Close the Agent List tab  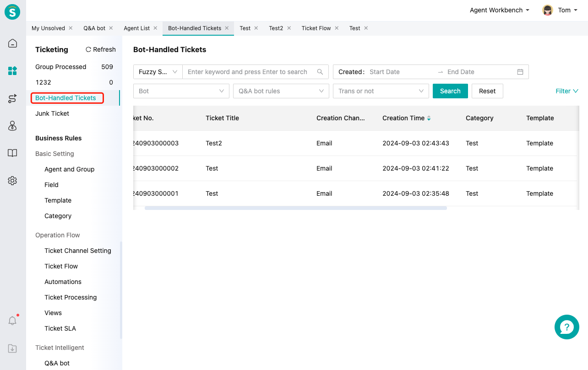(x=155, y=28)
